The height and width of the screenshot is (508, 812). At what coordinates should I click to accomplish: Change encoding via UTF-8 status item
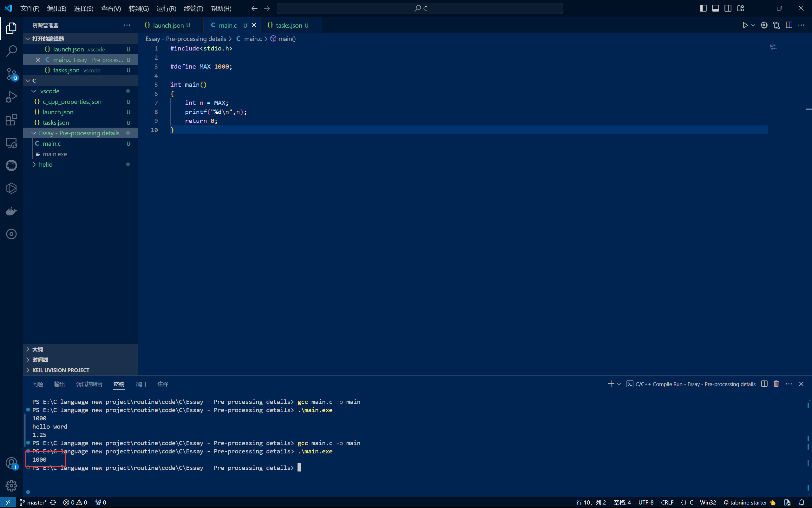[646, 502]
